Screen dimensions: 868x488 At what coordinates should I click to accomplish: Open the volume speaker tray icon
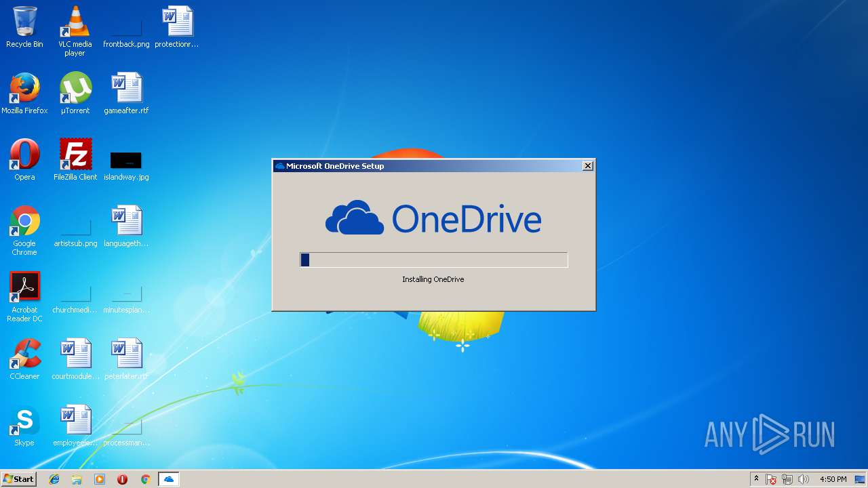[x=804, y=479]
